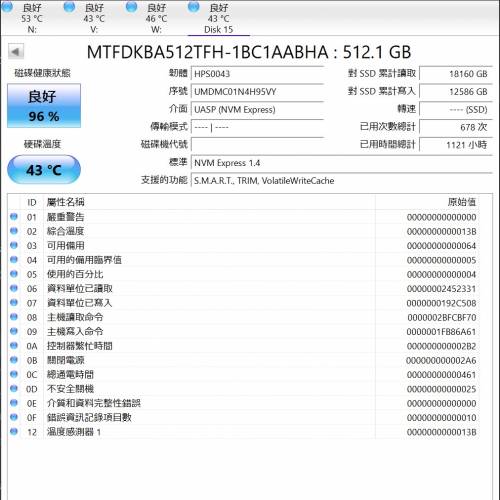Click the 良好 96 % health status button

pyautogui.click(x=44, y=106)
